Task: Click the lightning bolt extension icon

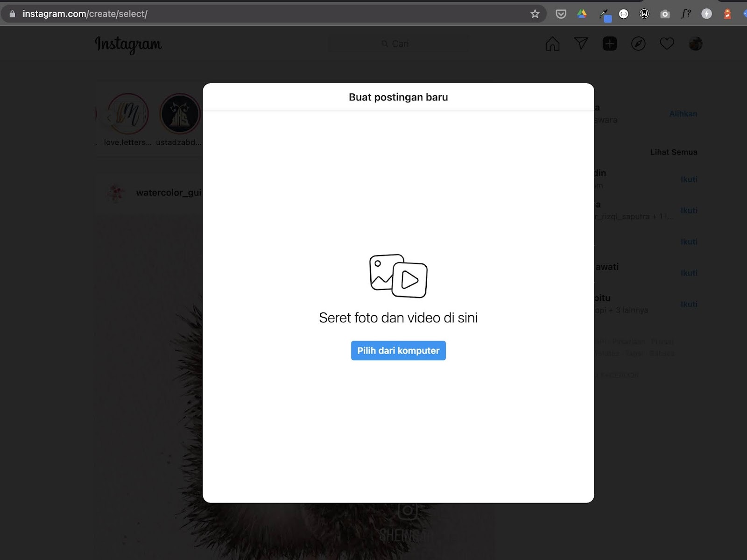Action: 707,14
